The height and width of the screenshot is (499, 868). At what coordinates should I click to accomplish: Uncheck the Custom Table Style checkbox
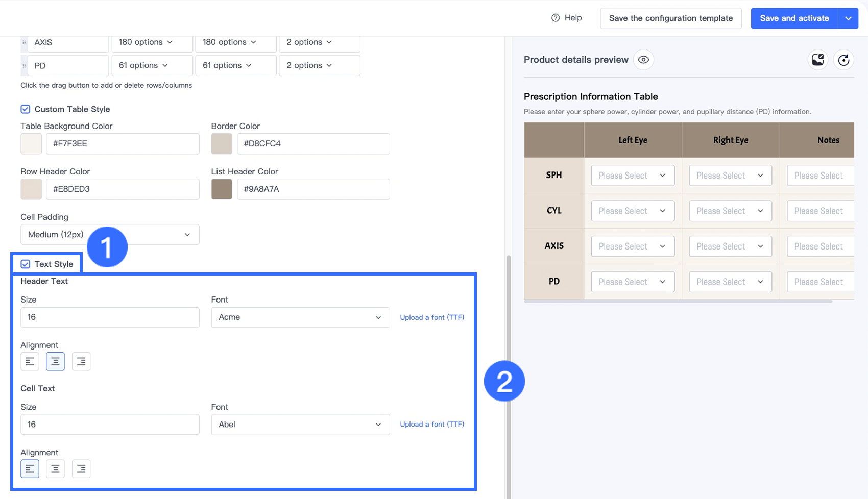[25, 109]
